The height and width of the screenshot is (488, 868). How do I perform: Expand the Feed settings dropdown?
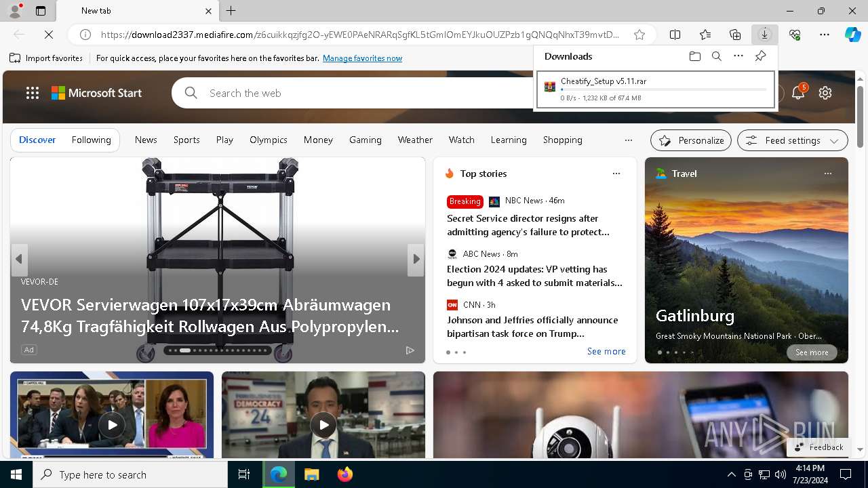tap(793, 140)
